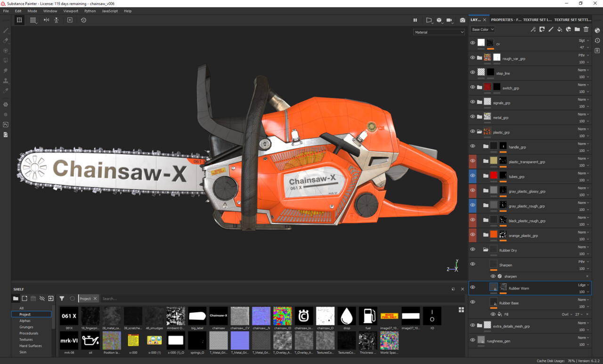Screen dimensions: 603x364
Task: Open the JavaScript menu
Action: tap(110, 11)
